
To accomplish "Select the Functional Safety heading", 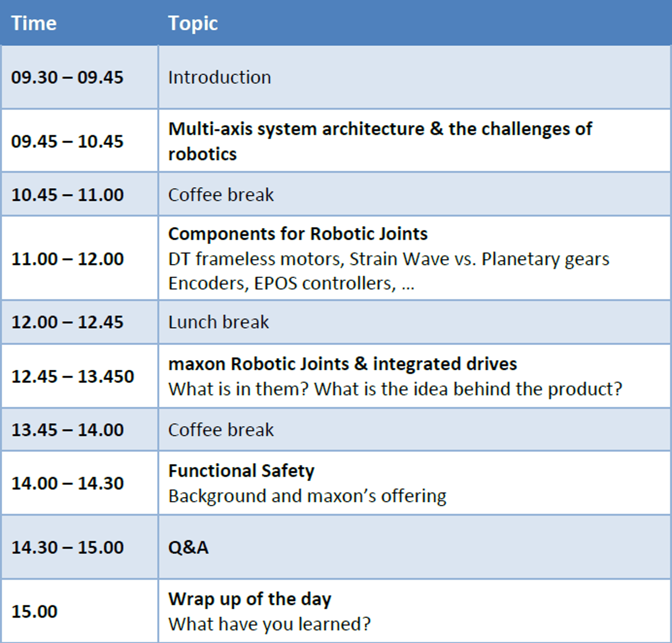I will [241, 471].
